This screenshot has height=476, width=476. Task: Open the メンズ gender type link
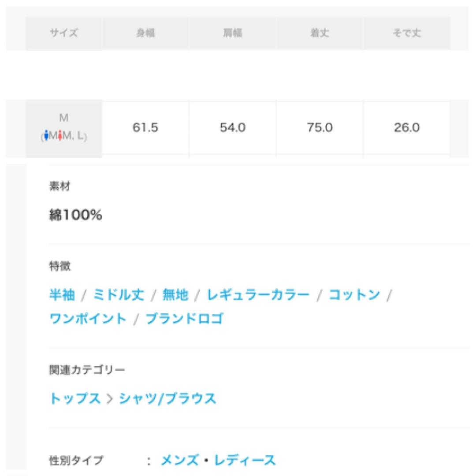pos(180,460)
